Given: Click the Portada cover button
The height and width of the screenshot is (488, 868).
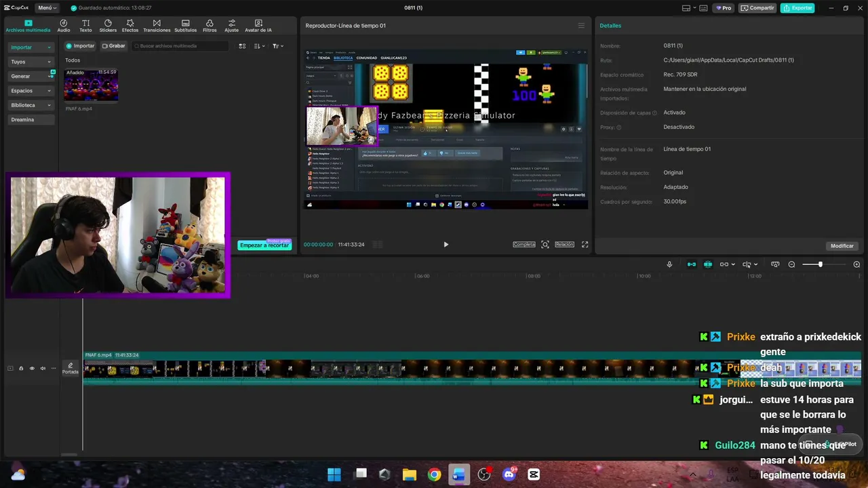Looking at the screenshot, I should (x=71, y=369).
